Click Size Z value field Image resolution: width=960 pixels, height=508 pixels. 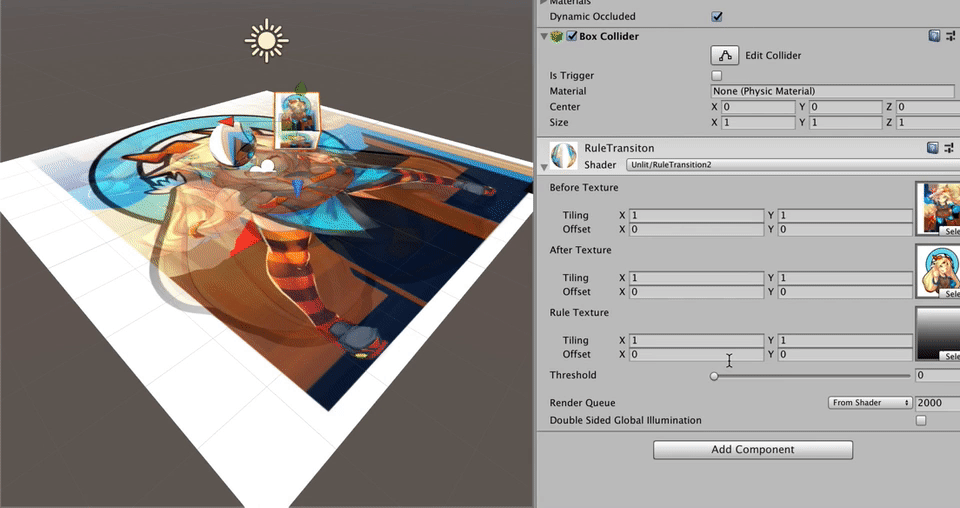tap(928, 122)
